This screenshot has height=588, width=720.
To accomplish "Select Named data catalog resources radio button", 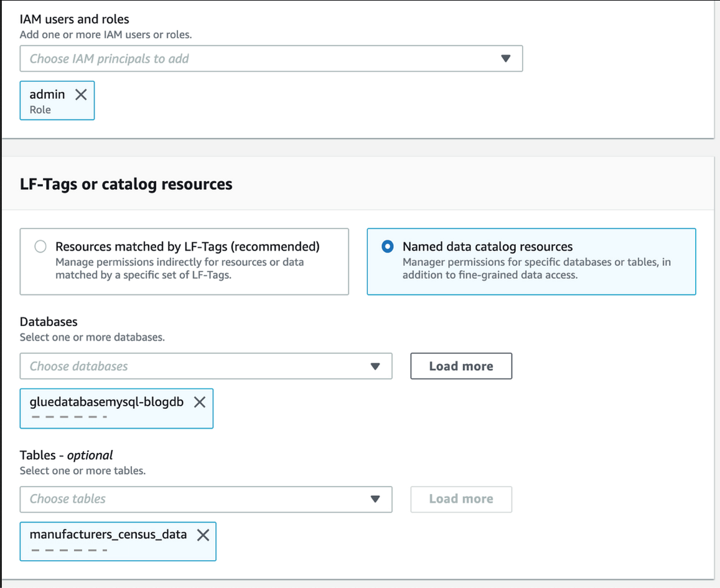I will click(388, 246).
